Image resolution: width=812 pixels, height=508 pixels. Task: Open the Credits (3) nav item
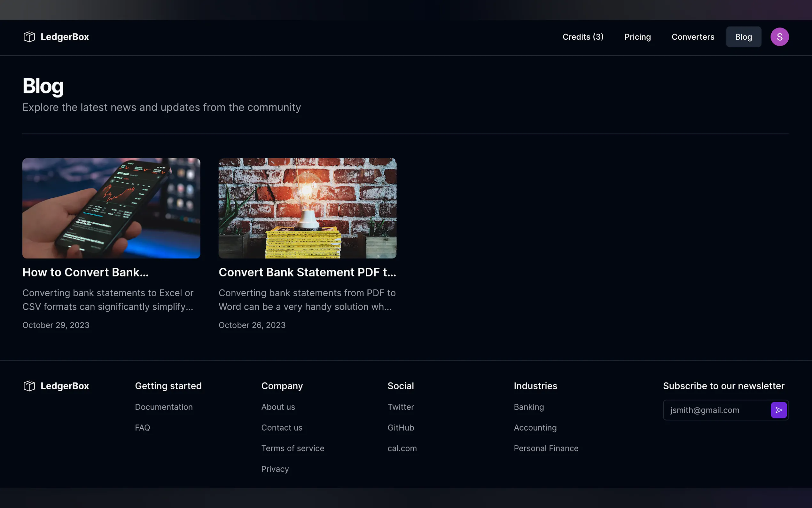(x=583, y=37)
